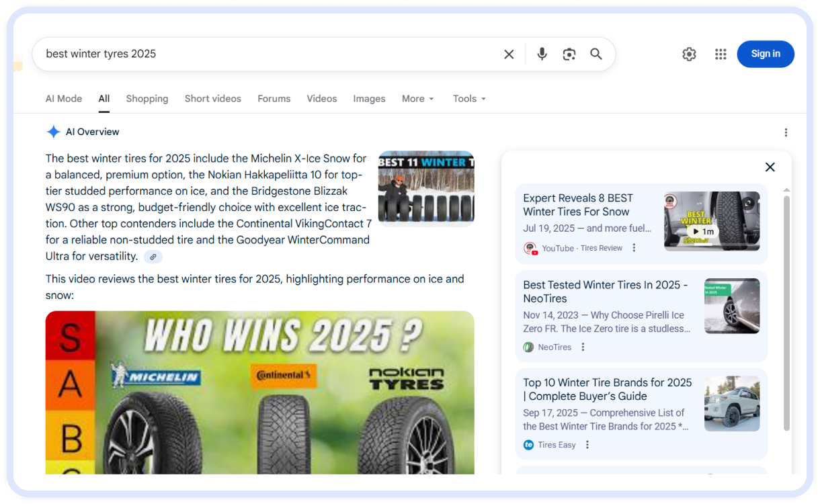Open Top 10 Winter Tire Brands link
The height and width of the screenshot is (504, 820).
607,389
